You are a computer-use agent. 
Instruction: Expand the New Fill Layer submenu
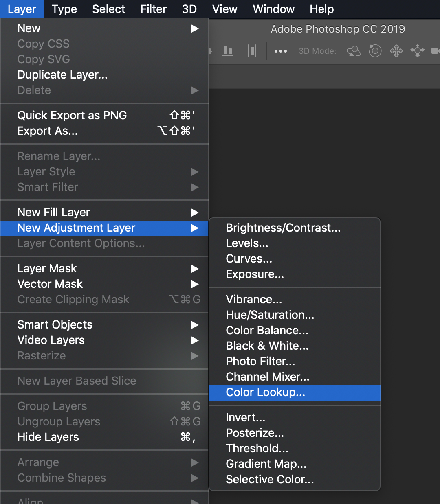[x=195, y=213]
